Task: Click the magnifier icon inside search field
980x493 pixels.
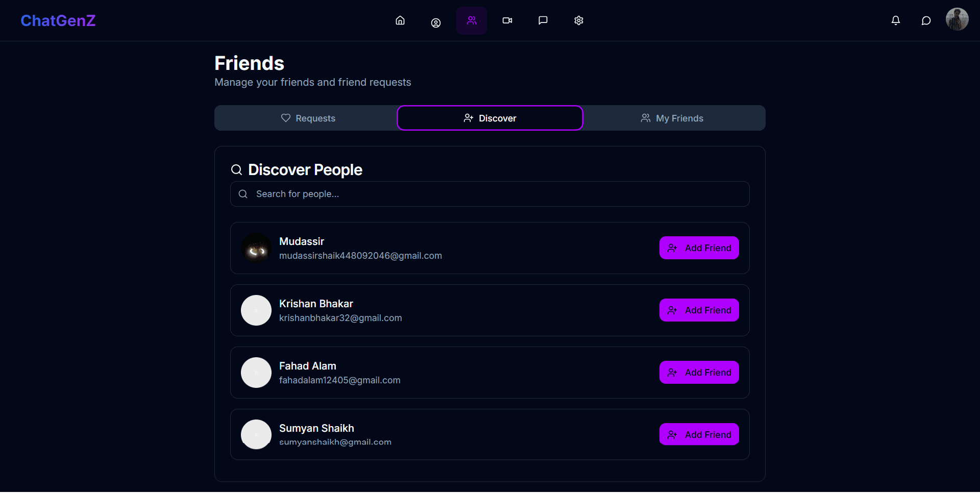Action: 243,194
